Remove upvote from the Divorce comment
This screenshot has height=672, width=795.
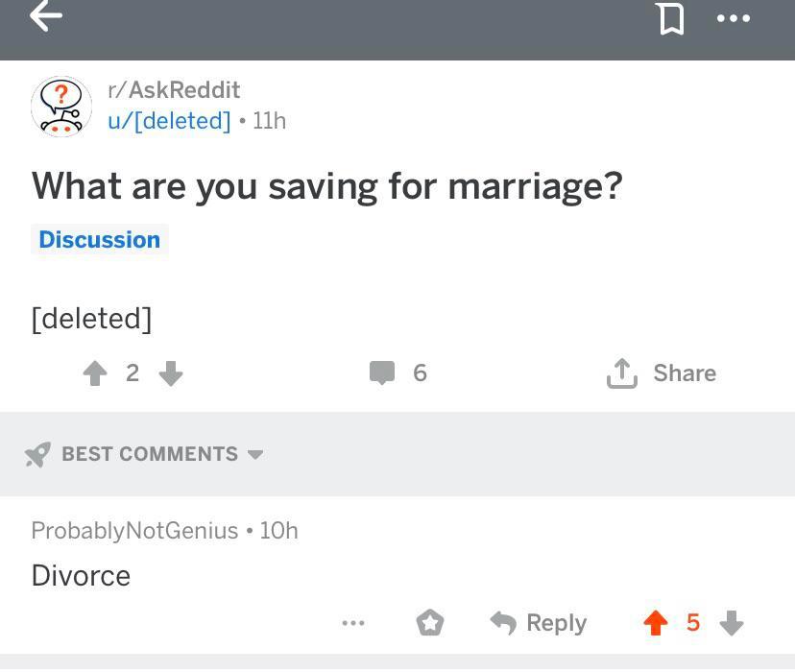(655, 623)
